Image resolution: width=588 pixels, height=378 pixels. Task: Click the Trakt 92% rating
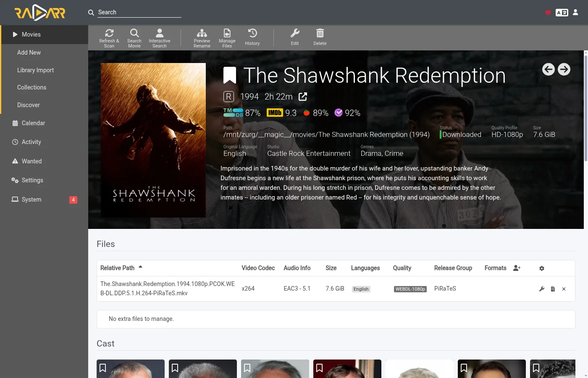[x=347, y=113]
